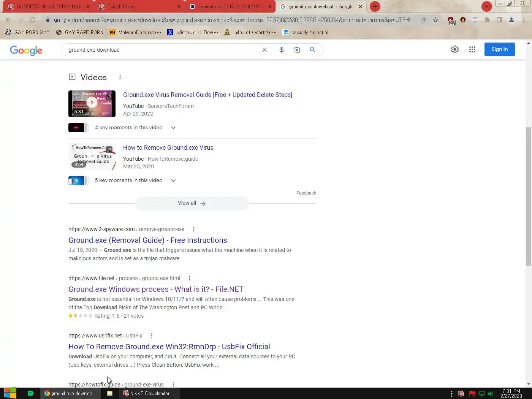Clear the search box with the X
The image size is (532, 399).
[x=264, y=50]
